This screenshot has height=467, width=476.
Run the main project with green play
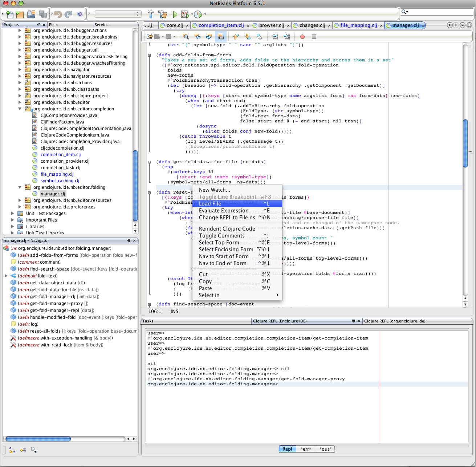click(175, 14)
